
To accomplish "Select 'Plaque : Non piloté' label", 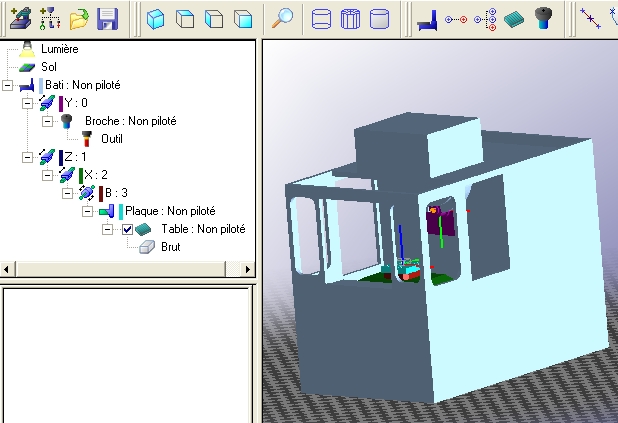I will (170, 211).
